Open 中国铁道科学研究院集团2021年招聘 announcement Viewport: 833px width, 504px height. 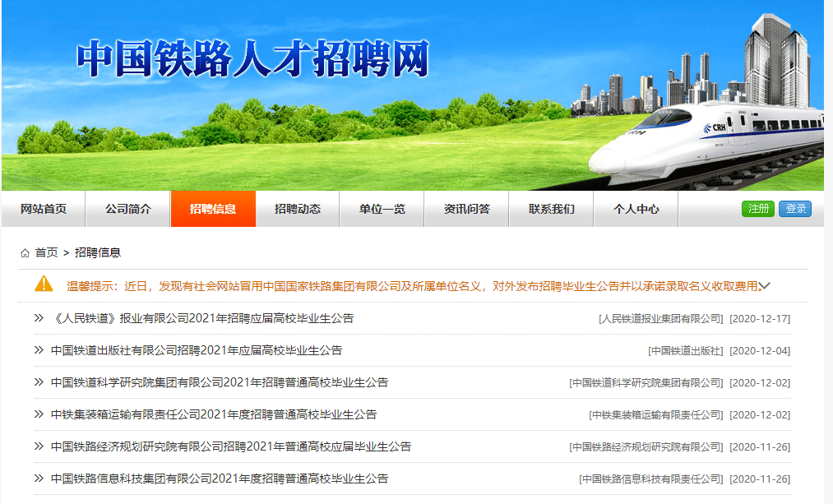(220, 382)
